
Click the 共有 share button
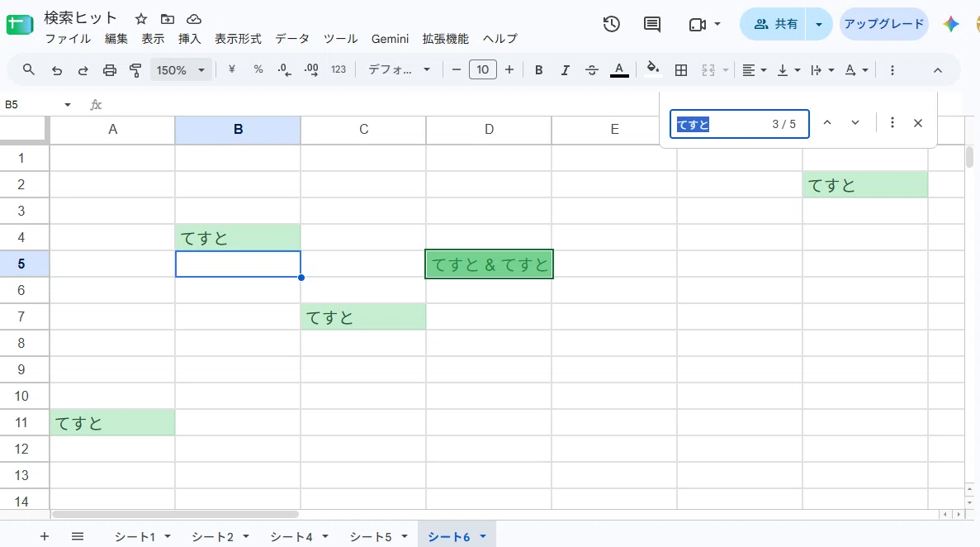[774, 25]
